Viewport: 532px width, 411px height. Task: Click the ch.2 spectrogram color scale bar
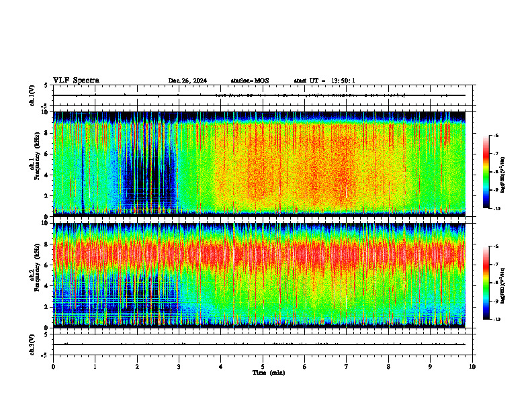[x=486, y=283]
